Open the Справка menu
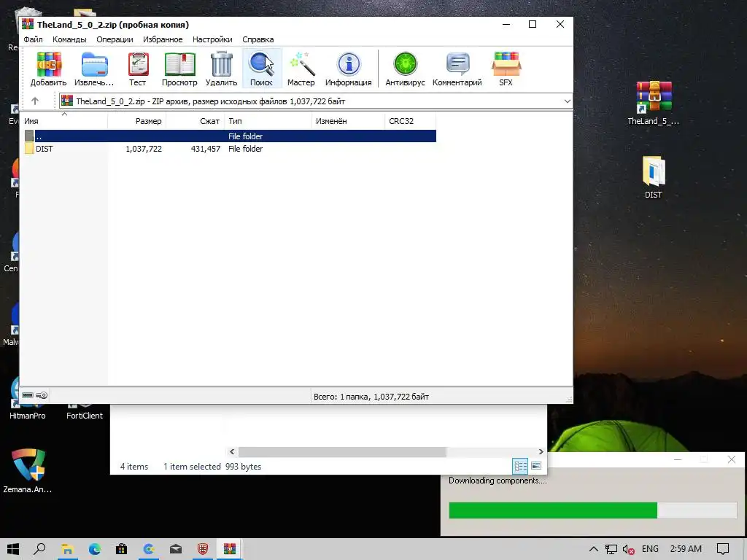 tap(258, 39)
